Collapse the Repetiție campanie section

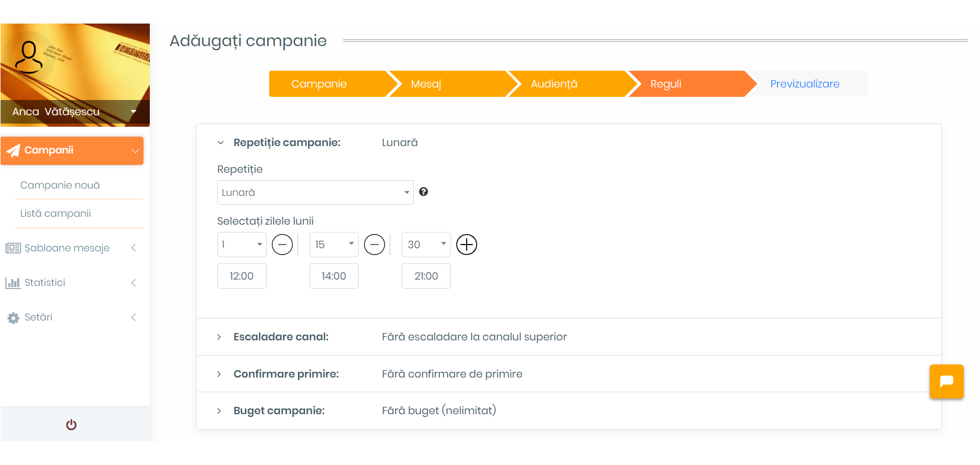[221, 143]
